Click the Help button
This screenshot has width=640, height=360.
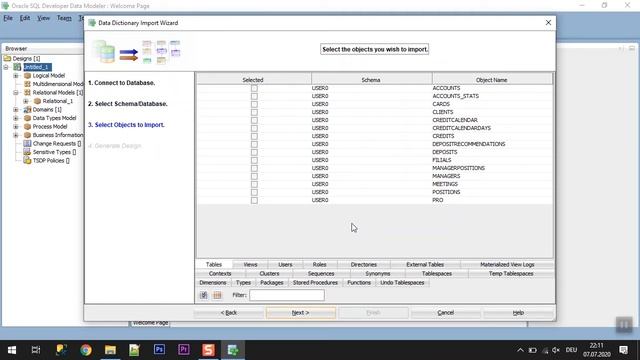518,313
